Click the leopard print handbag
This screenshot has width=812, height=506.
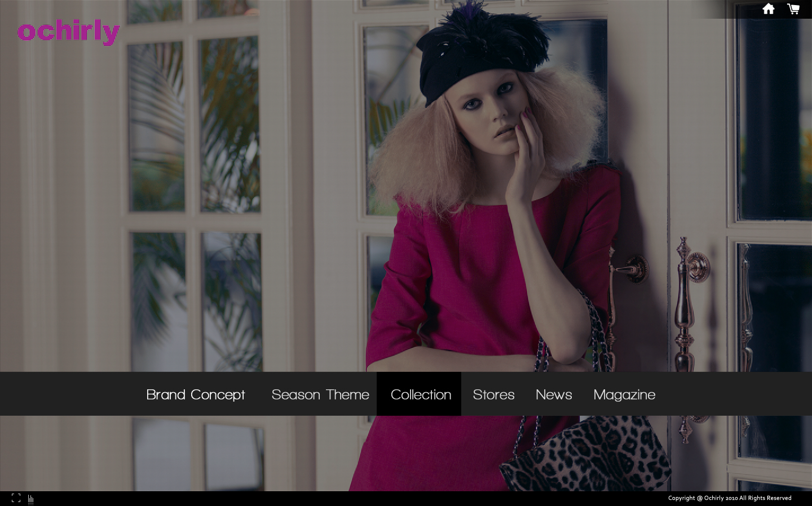pyautogui.click(x=586, y=454)
